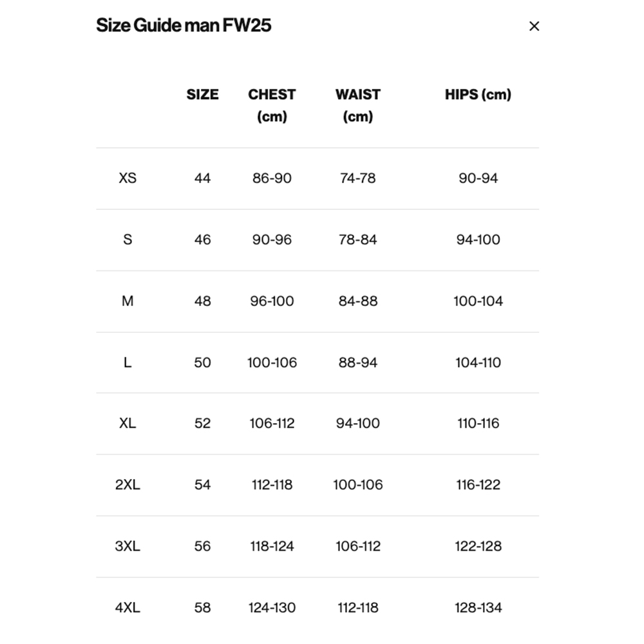Image resolution: width=644 pixels, height=644 pixels.
Task: Click the CHEST (cm) column header
Action: [272, 105]
